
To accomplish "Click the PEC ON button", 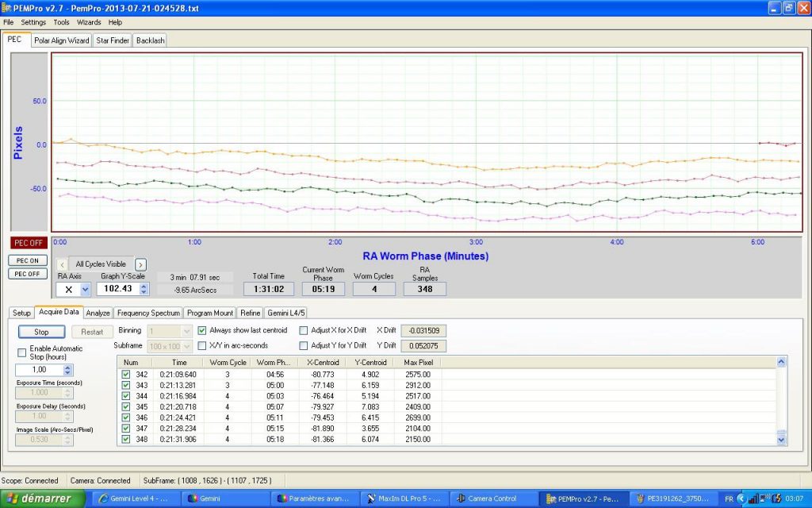I will click(28, 260).
